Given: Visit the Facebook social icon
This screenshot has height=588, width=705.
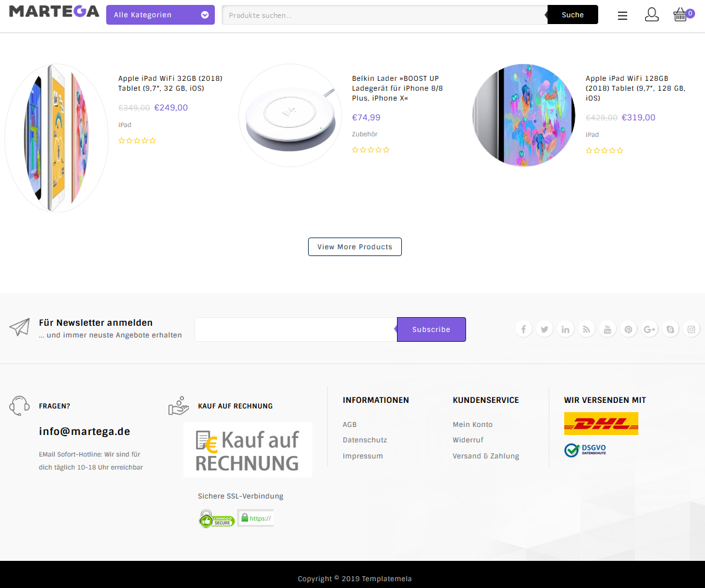Looking at the screenshot, I should 524,329.
